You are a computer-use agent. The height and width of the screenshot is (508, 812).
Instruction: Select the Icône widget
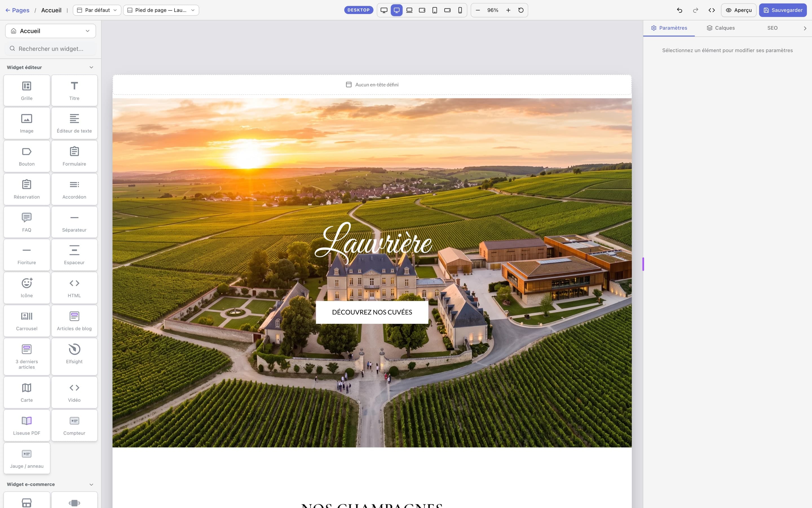pyautogui.click(x=27, y=288)
